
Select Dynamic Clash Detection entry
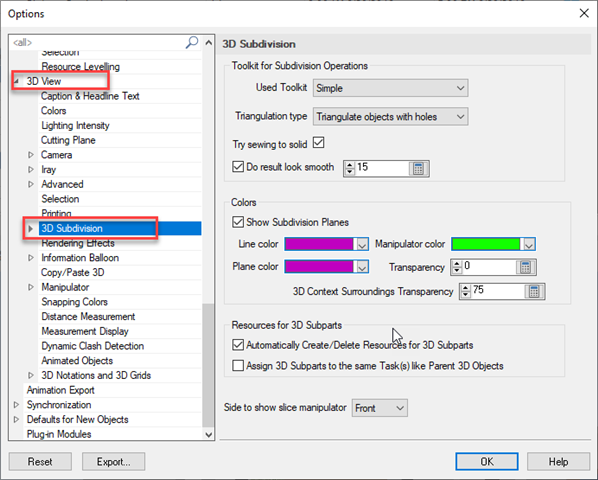point(93,346)
